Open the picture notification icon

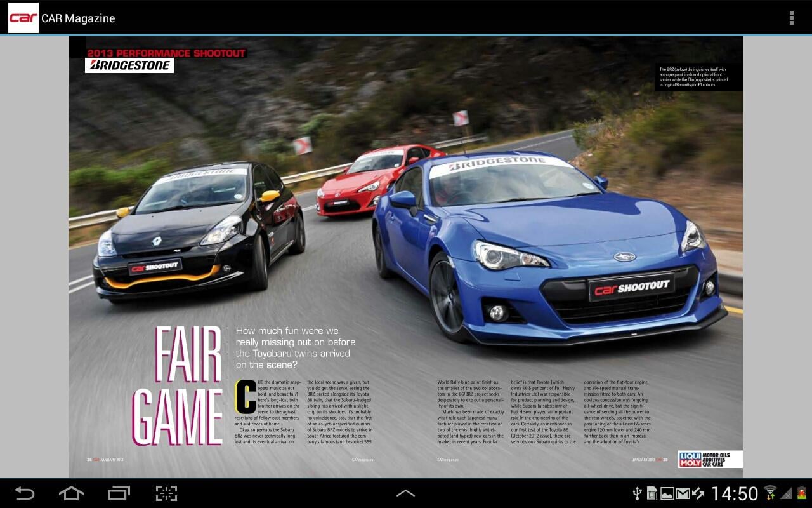point(667,493)
